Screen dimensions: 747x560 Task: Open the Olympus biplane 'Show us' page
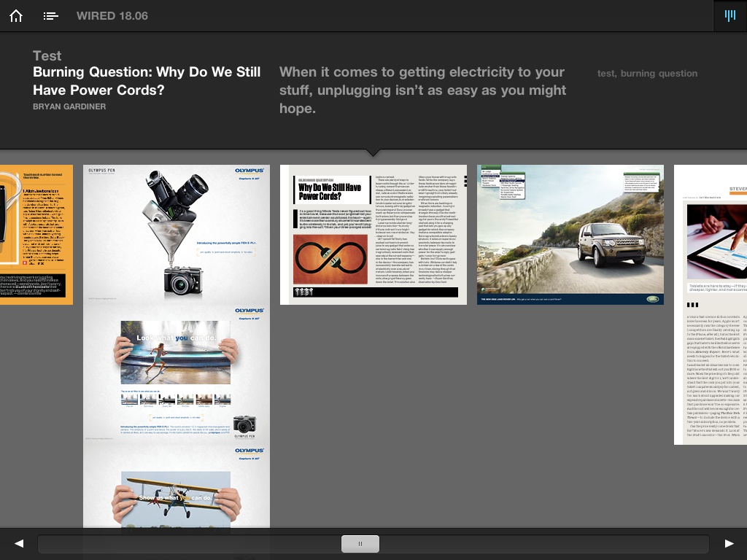click(177, 486)
